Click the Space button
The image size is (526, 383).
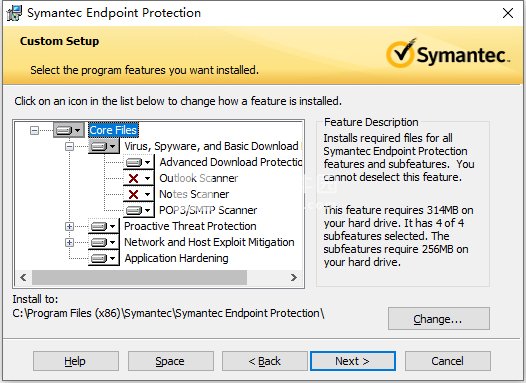pyautogui.click(x=170, y=361)
